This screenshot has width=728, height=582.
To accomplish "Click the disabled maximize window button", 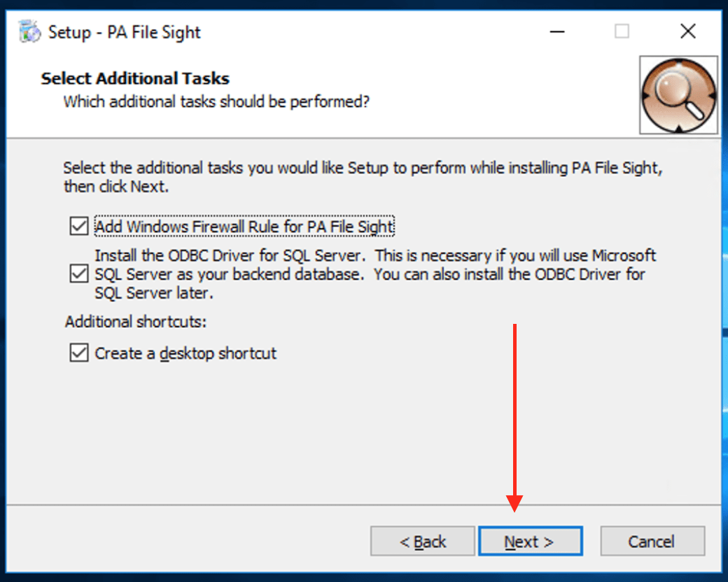I will tap(622, 32).
